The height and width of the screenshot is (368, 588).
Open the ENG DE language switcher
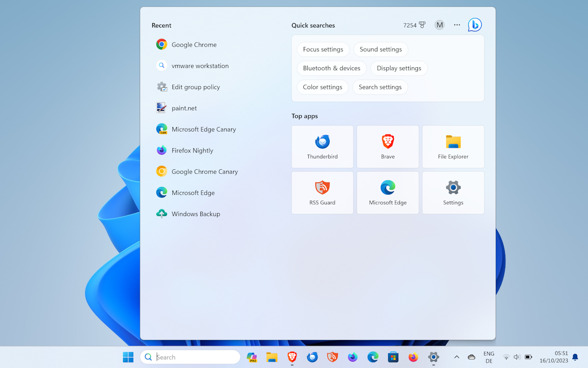(489, 357)
